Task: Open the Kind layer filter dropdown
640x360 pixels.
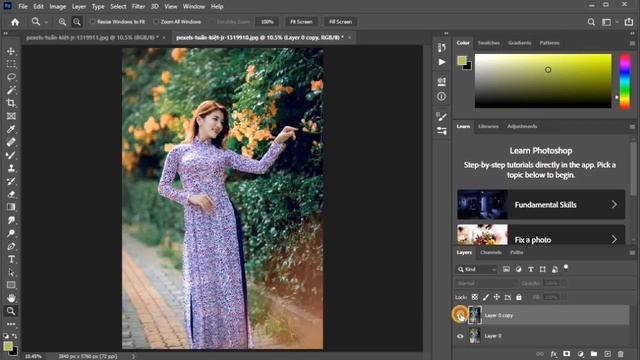Action: pos(476,269)
